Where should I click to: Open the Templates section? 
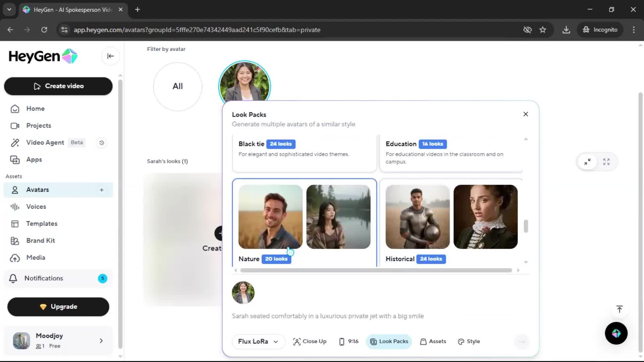pyautogui.click(x=42, y=224)
